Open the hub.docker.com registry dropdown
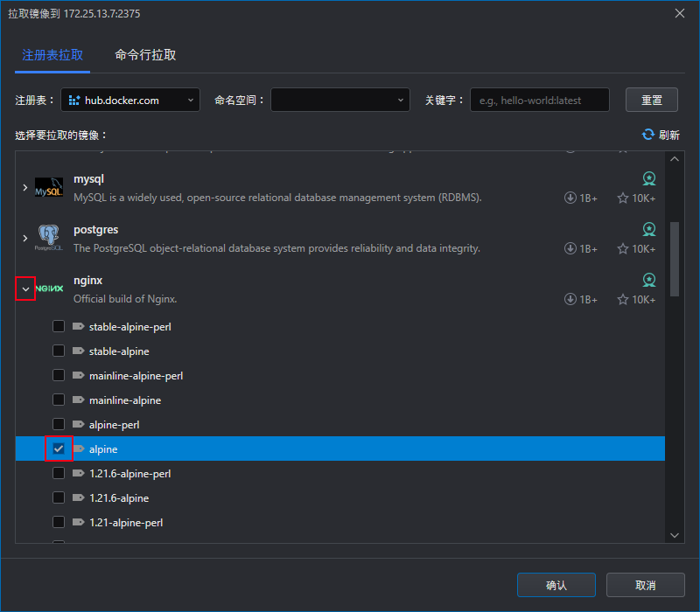The image size is (700, 612). (x=130, y=100)
